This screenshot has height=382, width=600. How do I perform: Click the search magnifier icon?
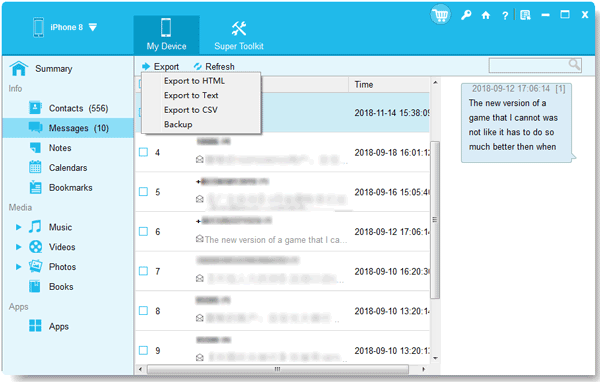(x=574, y=65)
